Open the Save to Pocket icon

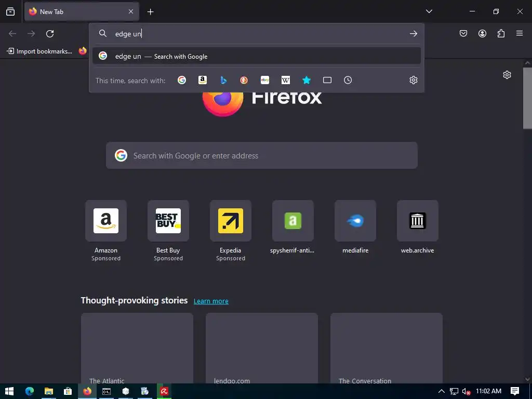463,33
